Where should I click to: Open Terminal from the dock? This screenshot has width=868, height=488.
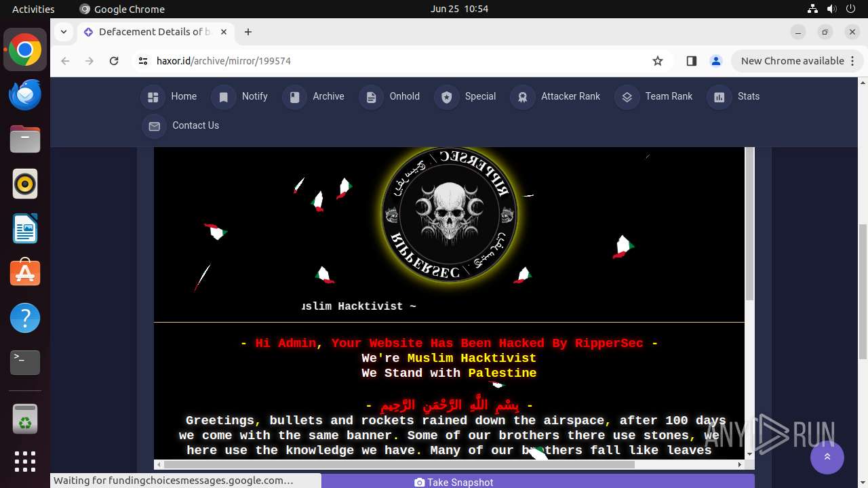tap(25, 363)
